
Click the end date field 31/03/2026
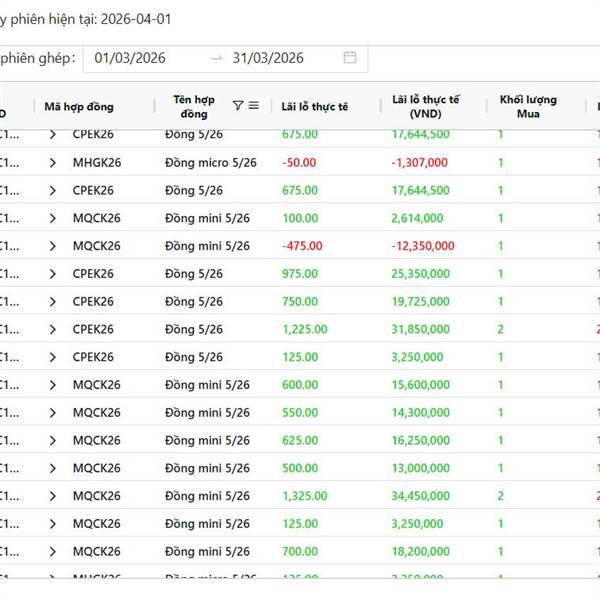pyautogui.click(x=268, y=58)
